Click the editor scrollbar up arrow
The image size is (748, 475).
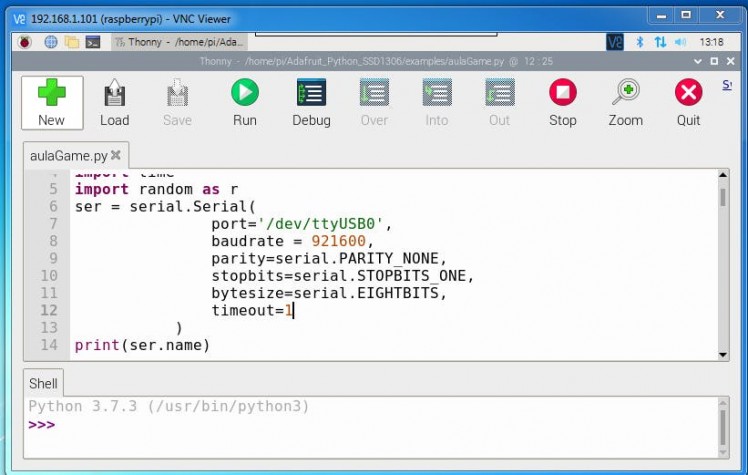click(x=723, y=175)
